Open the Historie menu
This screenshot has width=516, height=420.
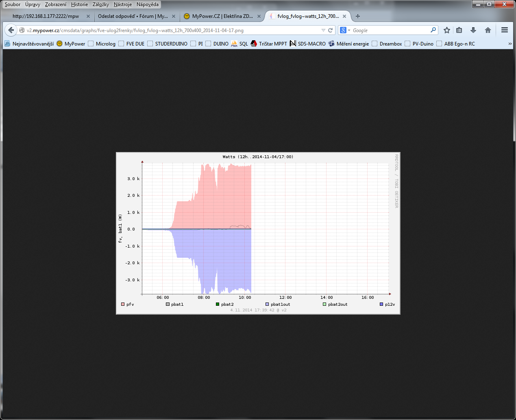79,4
